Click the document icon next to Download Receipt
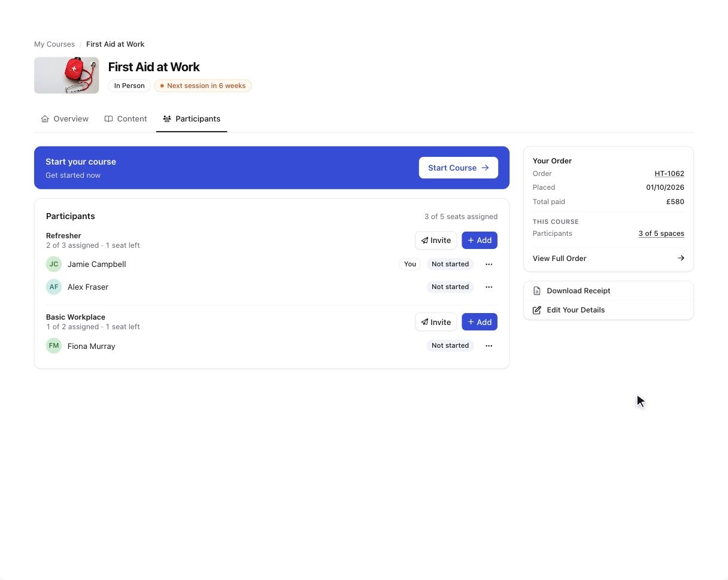 537,291
